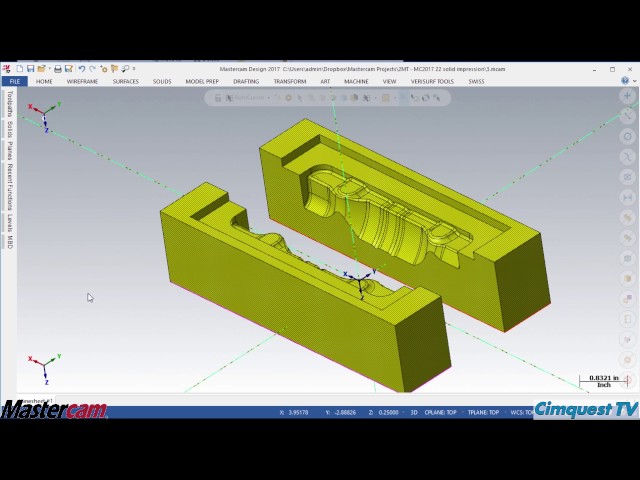Expand the Open file dropdown arrow
640x480 pixels.
click(x=49, y=69)
